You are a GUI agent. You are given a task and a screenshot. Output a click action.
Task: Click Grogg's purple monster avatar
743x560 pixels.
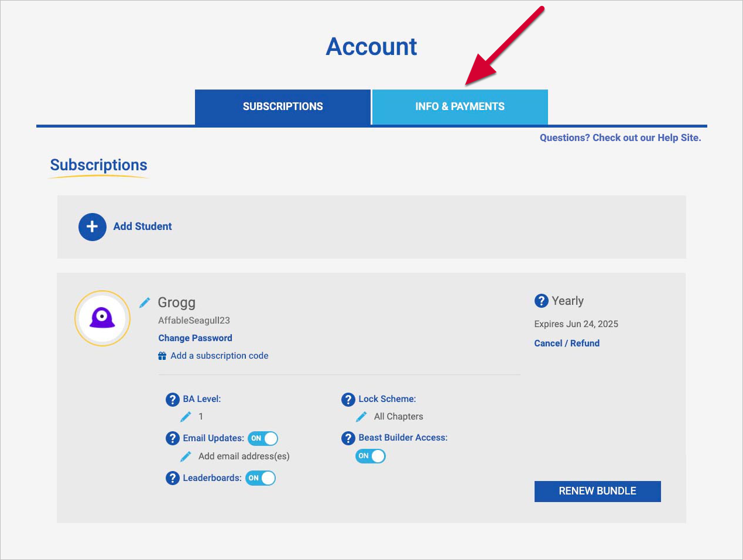pos(102,318)
